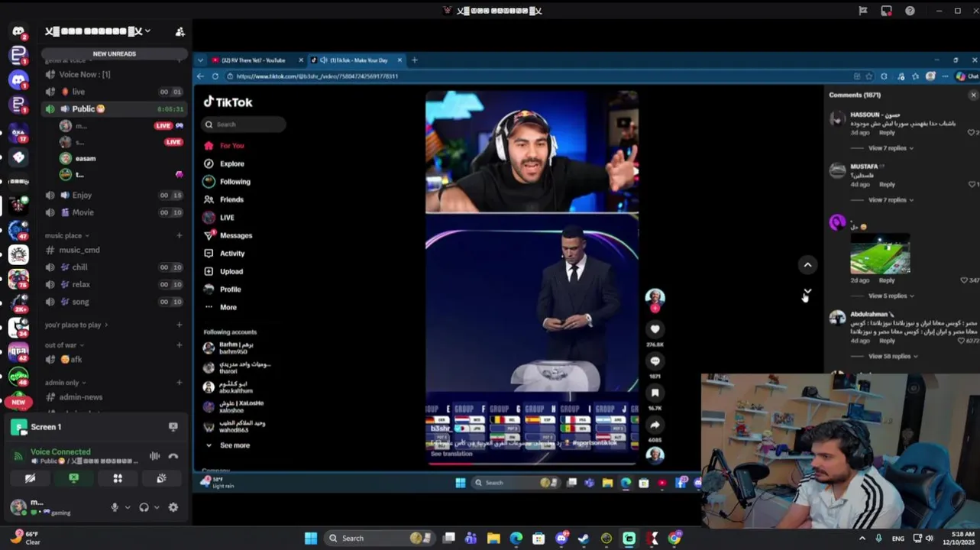Select the TikTok Make Your Day tab
The image size is (980, 550).
[355, 60]
